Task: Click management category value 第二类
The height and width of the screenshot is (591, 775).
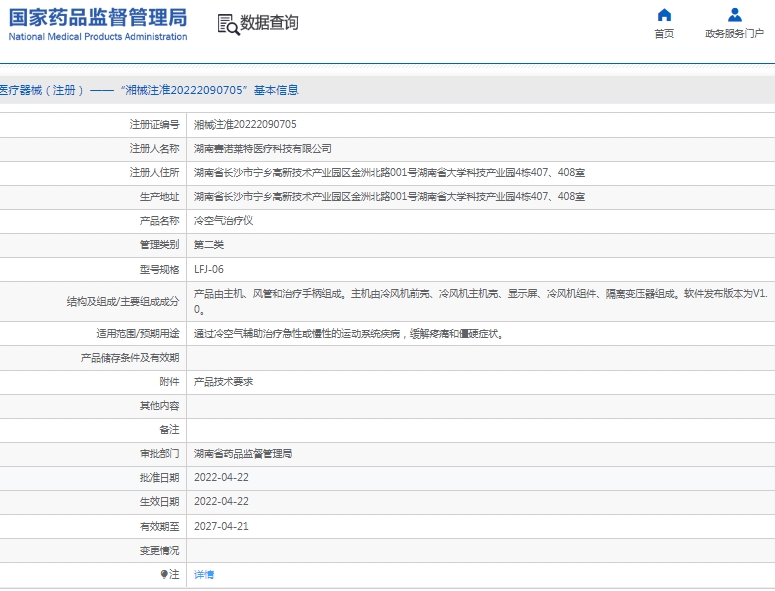Action: 209,245
